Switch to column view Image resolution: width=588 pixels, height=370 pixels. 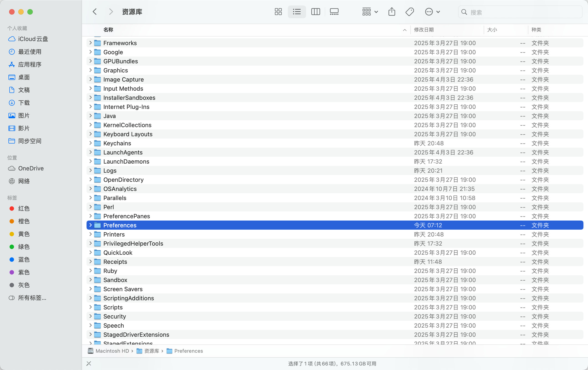click(315, 12)
